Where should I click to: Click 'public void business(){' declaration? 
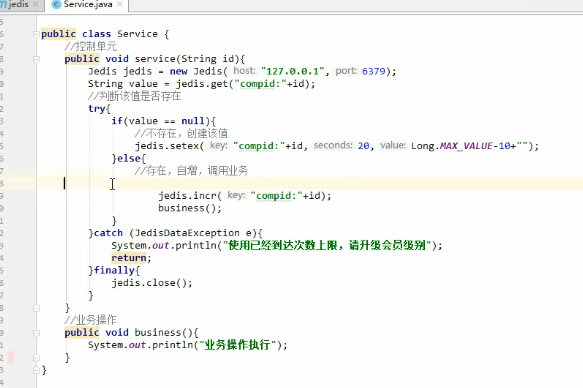tap(131, 332)
